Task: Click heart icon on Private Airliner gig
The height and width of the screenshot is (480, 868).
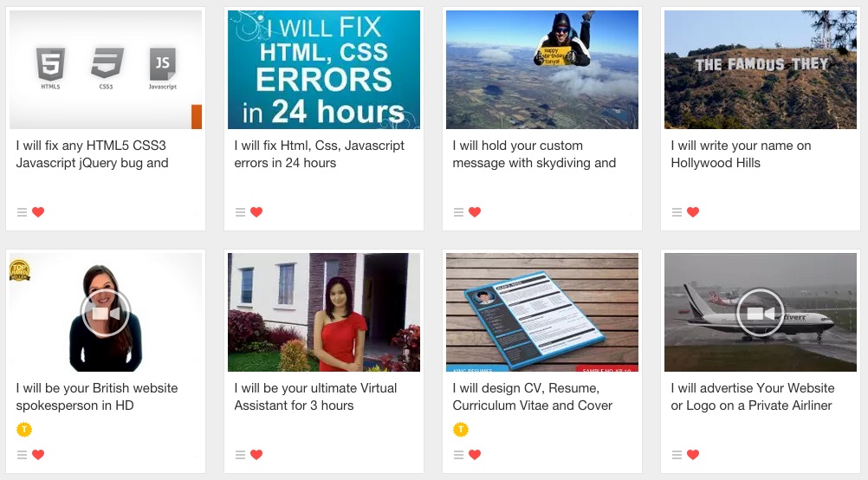Action: [693, 455]
